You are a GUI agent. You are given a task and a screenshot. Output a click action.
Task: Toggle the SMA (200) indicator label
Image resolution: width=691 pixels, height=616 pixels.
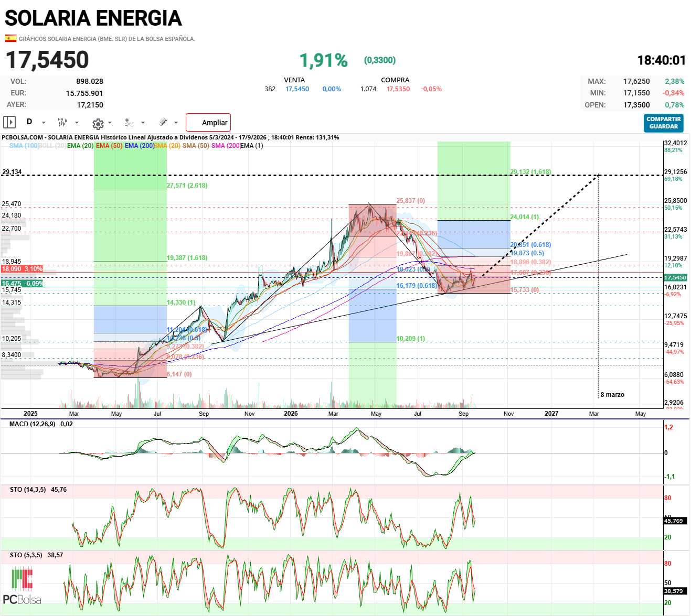pyautogui.click(x=226, y=146)
